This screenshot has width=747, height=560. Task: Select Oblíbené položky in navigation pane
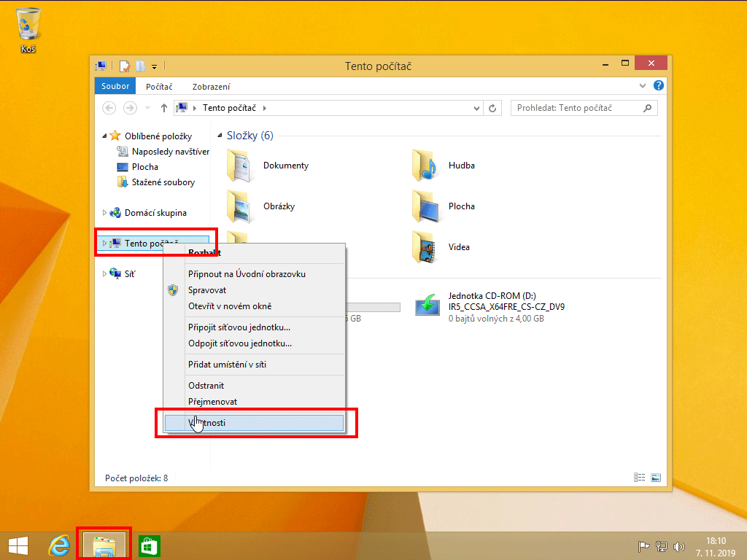pyautogui.click(x=158, y=136)
